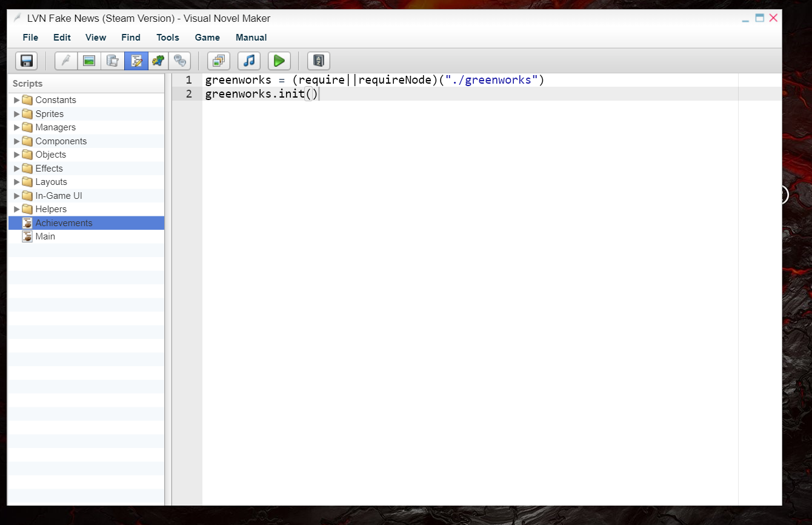This screenshot has height=525, width=812.
Task: Open the Tools menu
Action: (x=168, y=38)
